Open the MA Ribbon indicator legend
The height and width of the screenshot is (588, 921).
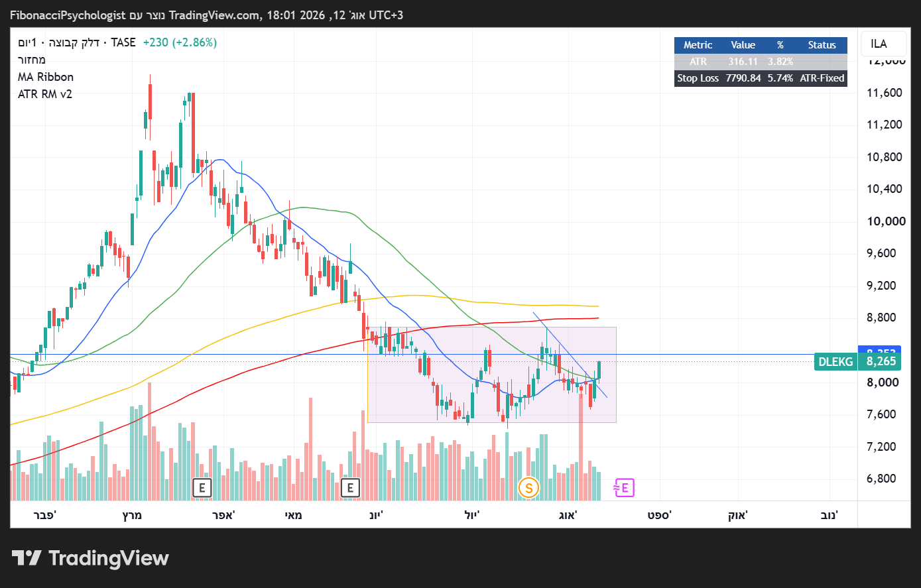coord(46,77)
